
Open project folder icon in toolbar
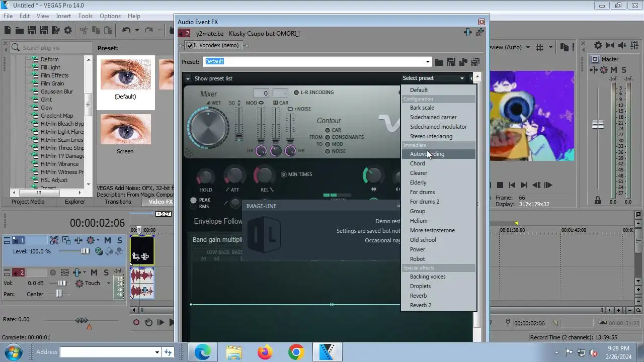tap(20, 31)
